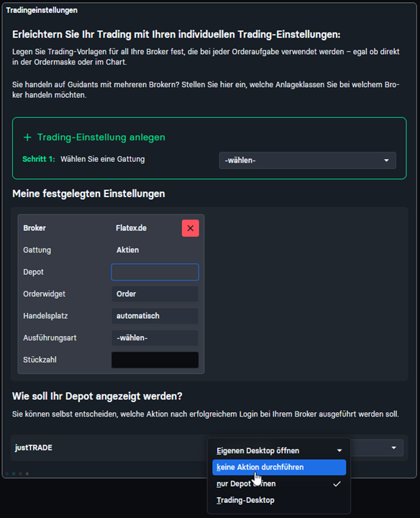Focus the Depot input field
420x518 pixels.
[x=155, y=272]
